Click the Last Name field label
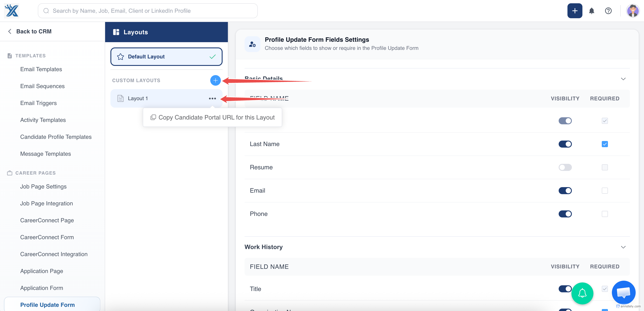This screenshot has width=644, height=311. [265, 144]
